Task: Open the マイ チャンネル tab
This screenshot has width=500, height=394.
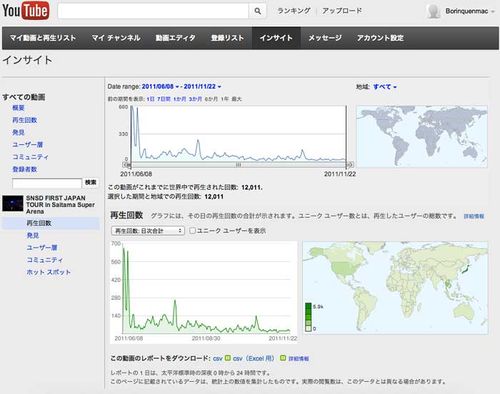Action: (x=116, y=38)
